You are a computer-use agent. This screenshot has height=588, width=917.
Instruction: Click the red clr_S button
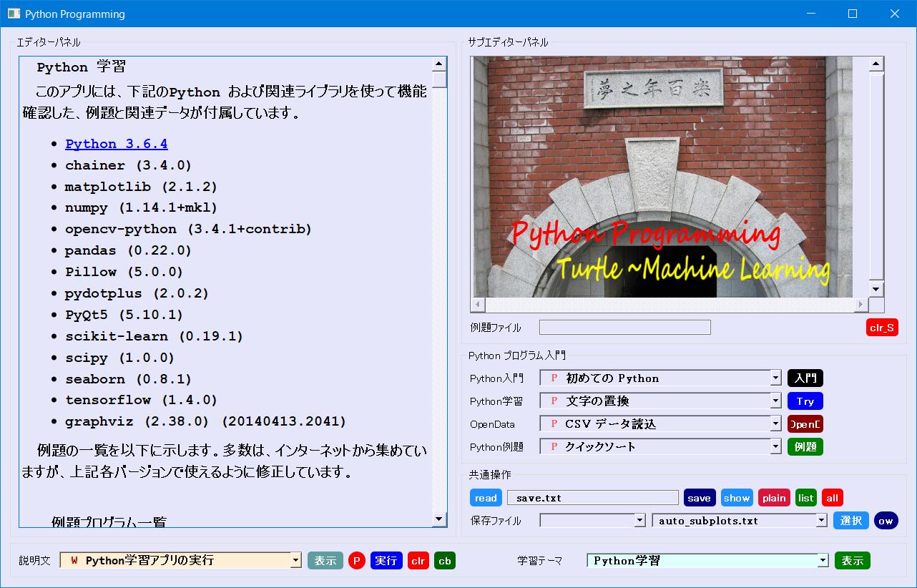[882, 328]
